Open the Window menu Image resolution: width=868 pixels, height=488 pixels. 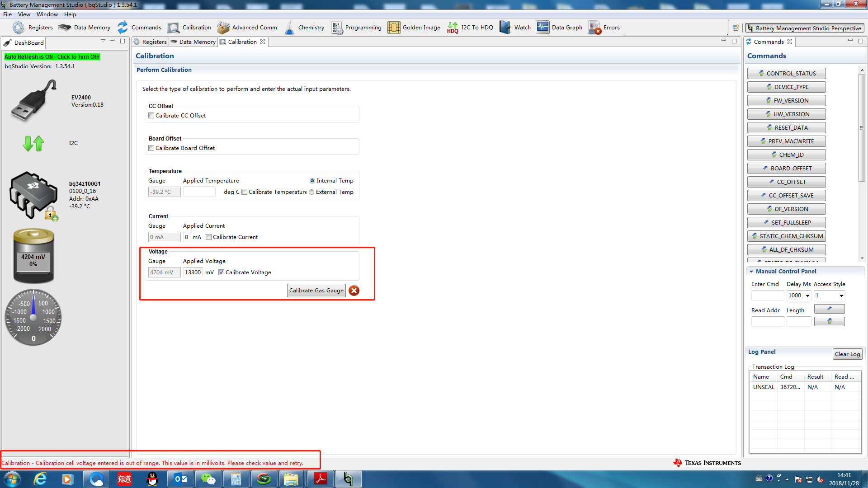(x=47, y=14)
